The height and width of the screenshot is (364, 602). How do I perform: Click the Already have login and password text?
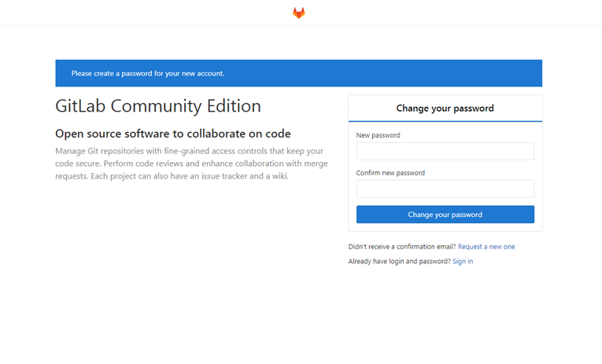pos(399,261)
